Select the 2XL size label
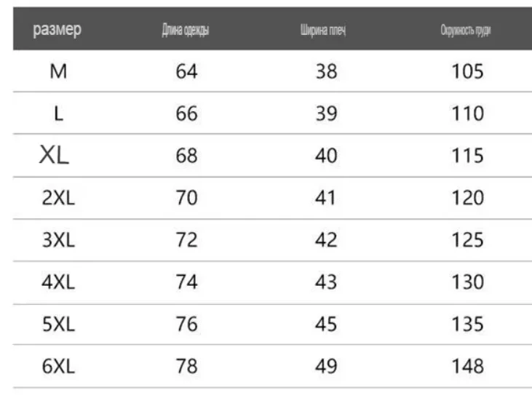 click(x=58, y=198)
